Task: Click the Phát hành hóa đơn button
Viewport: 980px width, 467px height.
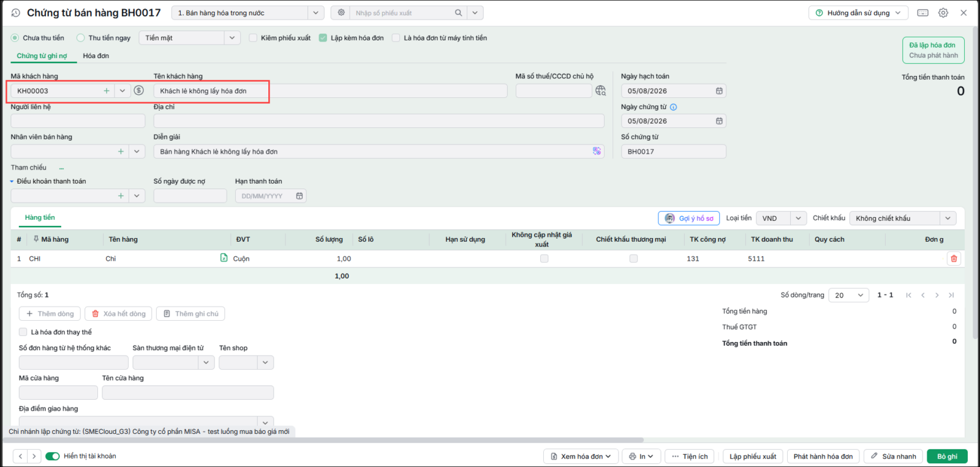Action: tap(823, 456)
